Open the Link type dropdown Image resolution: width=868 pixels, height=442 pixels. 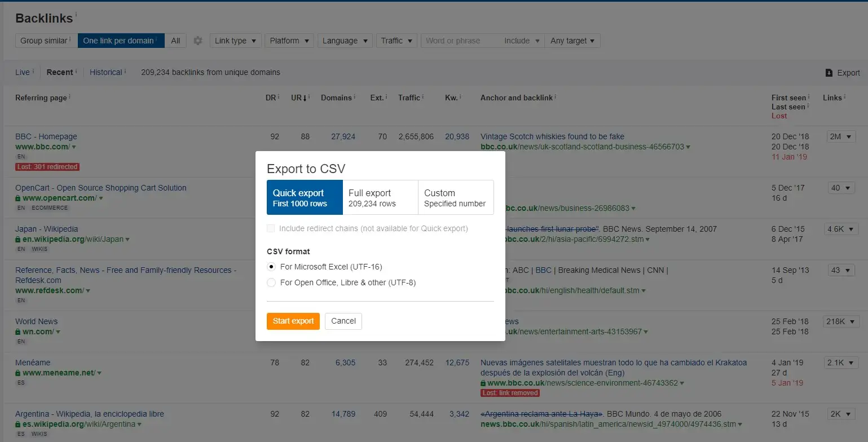click(235, 41)
